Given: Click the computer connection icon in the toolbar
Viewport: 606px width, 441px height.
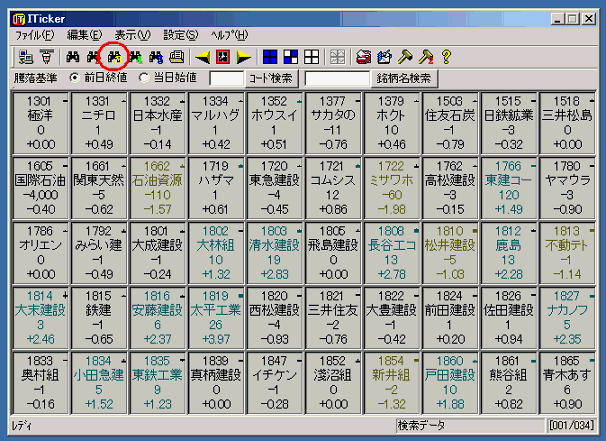Looking at the screenshot, I should click(26, 57).
